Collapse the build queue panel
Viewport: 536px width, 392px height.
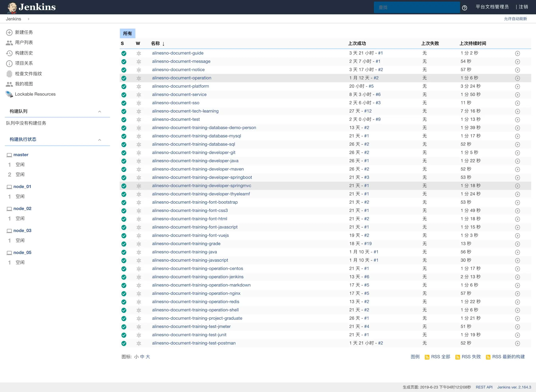pyautogui.click(x=100, y=112)
